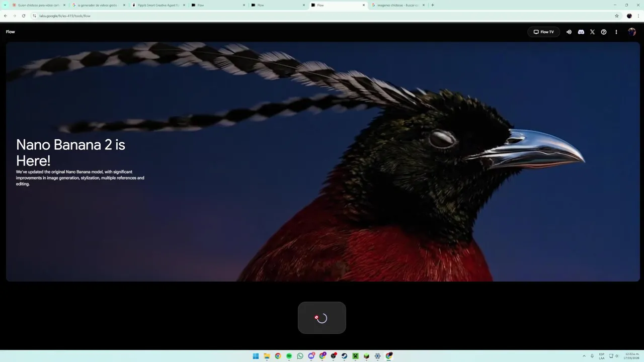The image size is (644, 362).
Task: Open the network and volume tray icons
Action: [x=614, y=356]
